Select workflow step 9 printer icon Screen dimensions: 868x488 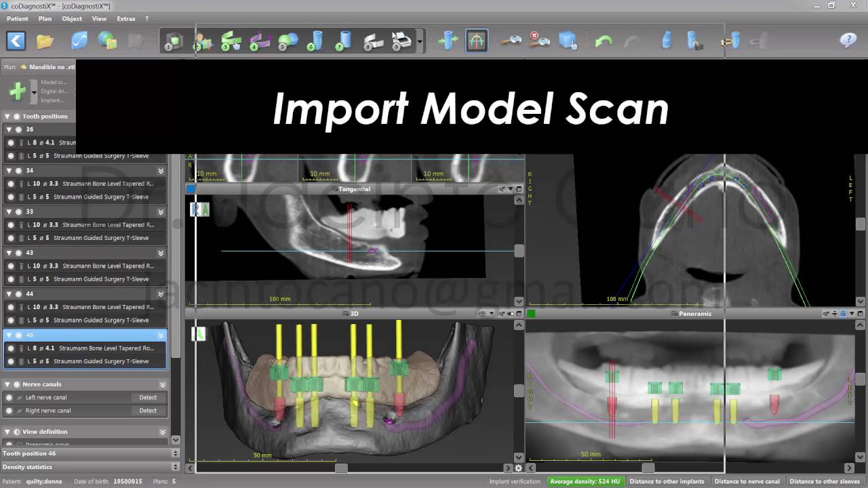coord(401,41)
